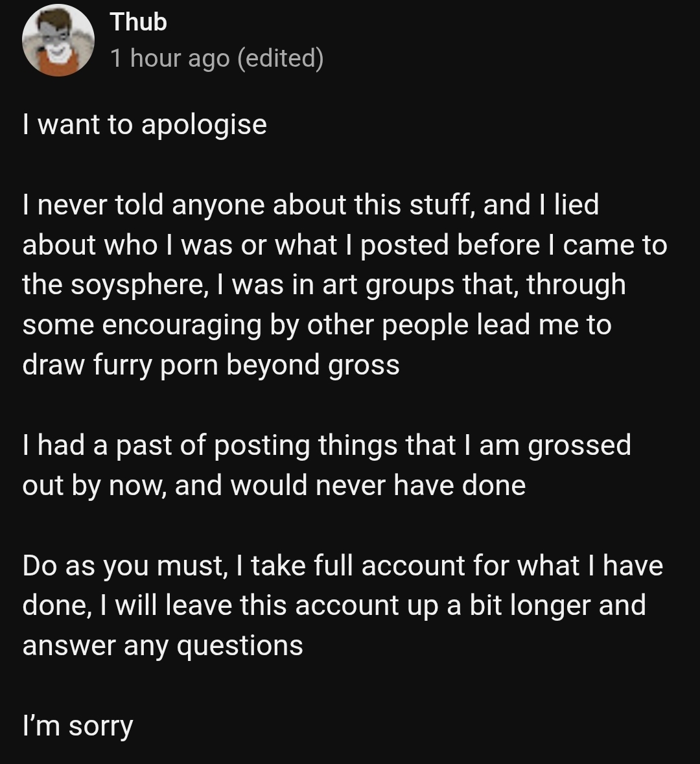The image size is (700, 764).
Task: Click the word "grossed"
Action: click(x=579, y=445)
